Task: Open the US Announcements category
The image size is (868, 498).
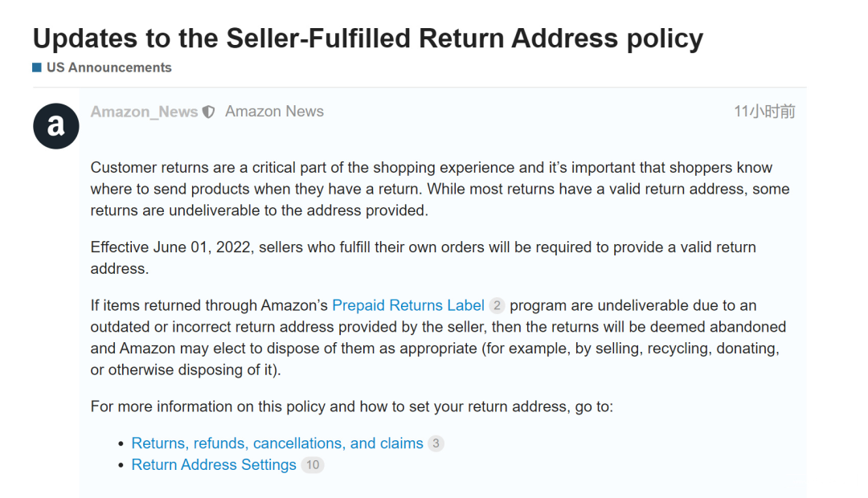Action: (108, 67)
